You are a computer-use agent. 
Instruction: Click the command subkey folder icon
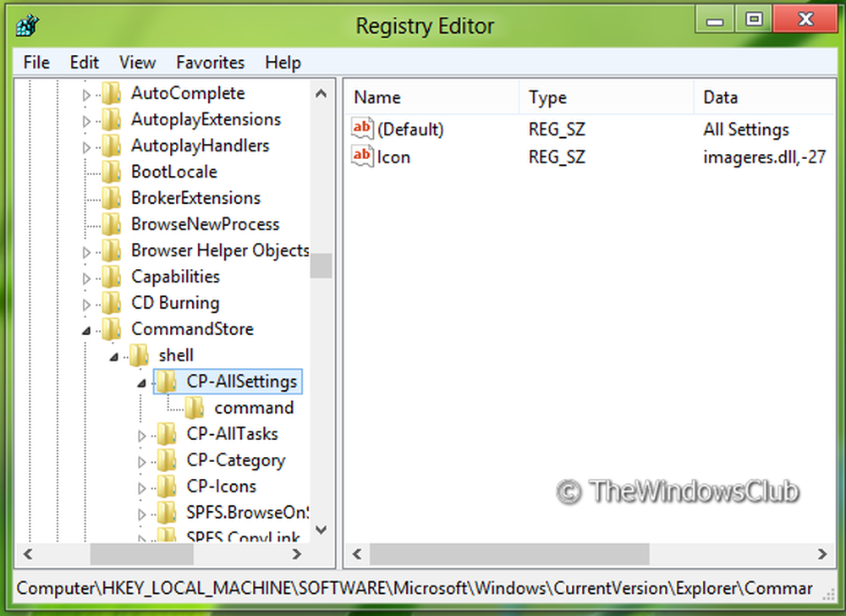(x=195, y=408)
